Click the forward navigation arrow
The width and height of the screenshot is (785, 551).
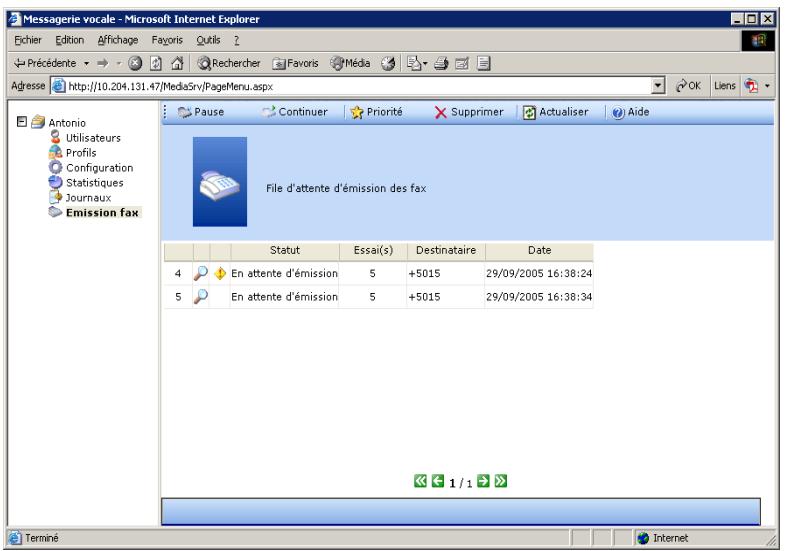103,63
